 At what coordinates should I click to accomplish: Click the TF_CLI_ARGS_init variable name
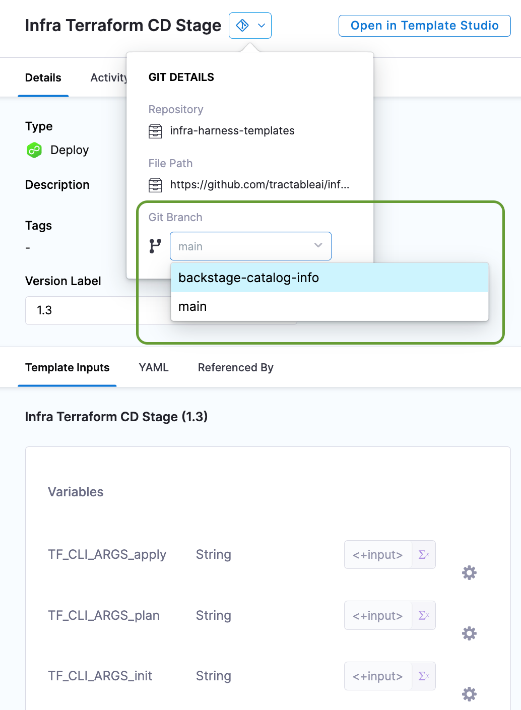pyautogui.click(x=100, y=676)
